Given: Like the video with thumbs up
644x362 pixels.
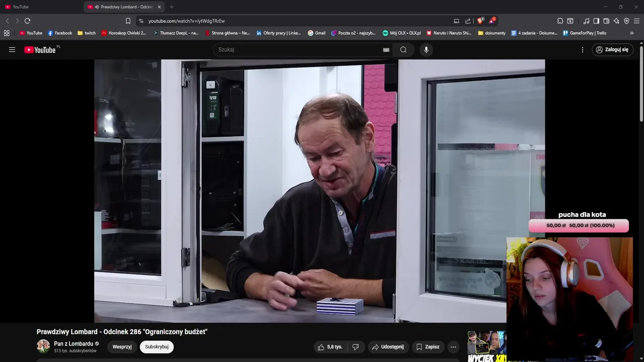Looking at the screenshot, I should (330, 347).
